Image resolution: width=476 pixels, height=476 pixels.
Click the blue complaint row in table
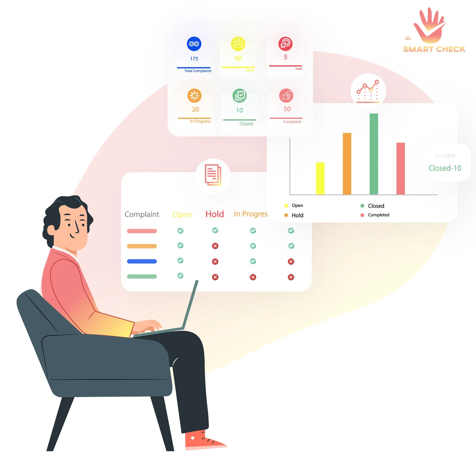pyautogui.click(x=143, y=262)
